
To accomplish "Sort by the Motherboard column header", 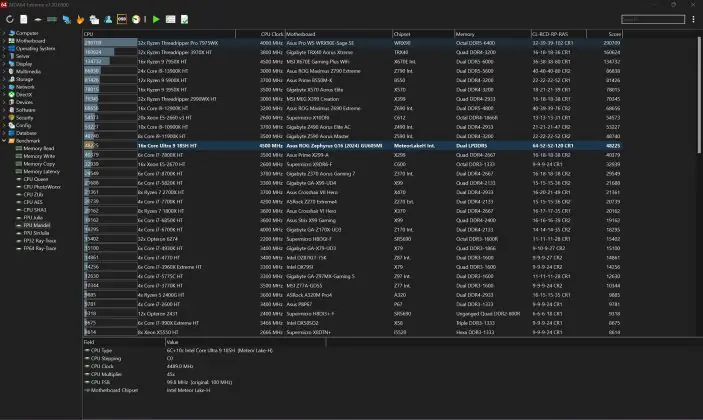I will coord(338,34).
